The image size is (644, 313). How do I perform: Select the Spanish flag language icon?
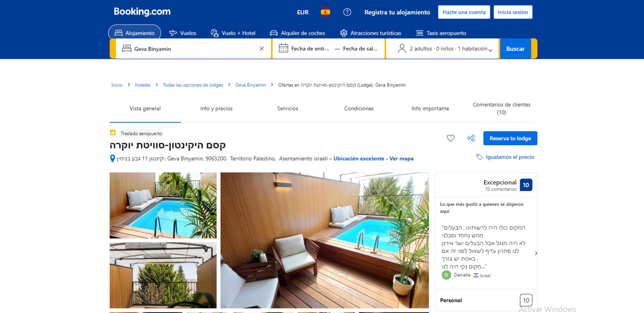(x=325, y=12)
